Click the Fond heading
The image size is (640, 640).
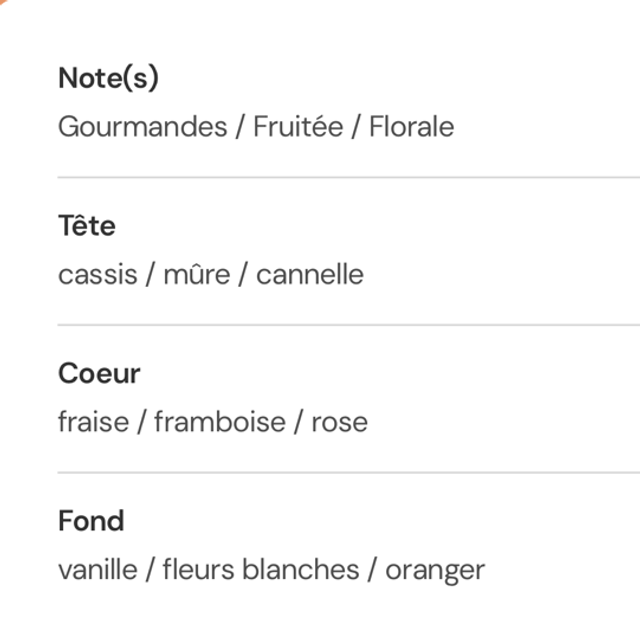(x=91, y=521)
